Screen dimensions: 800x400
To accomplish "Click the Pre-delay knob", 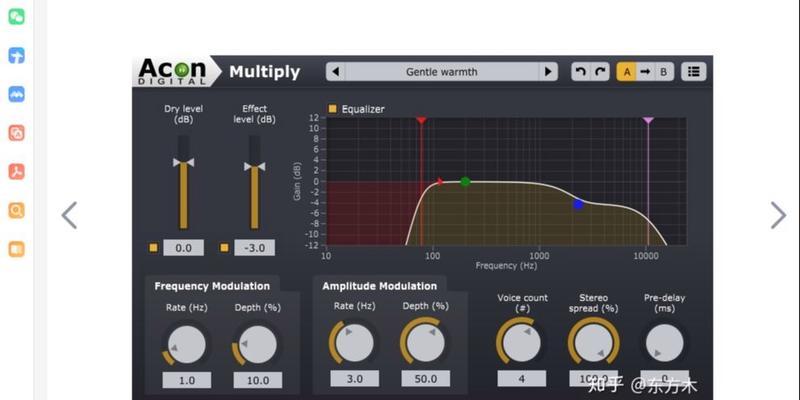I will tap(664, 343).
